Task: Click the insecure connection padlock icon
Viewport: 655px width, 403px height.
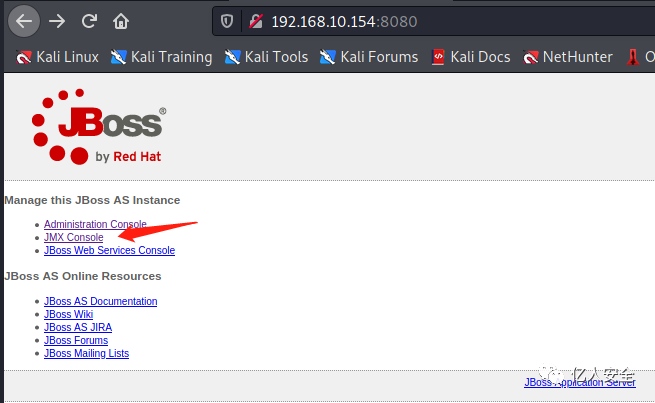Action: tap(256, 21)
